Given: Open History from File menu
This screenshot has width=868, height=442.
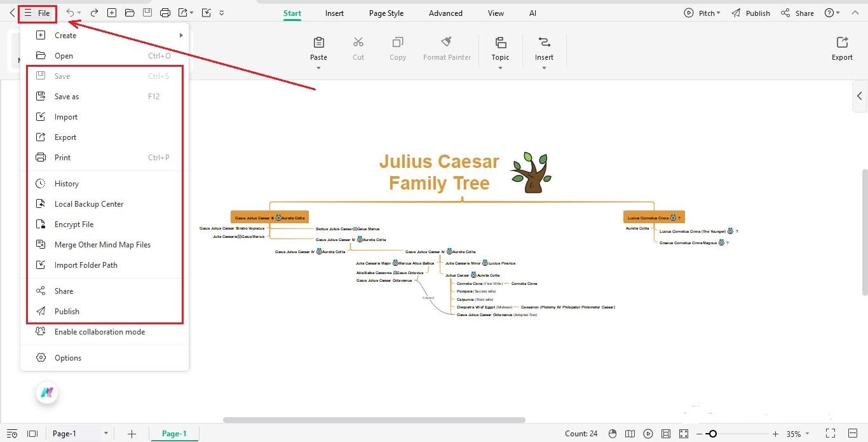Looking at the screenshot, I should tap(105, 184).
